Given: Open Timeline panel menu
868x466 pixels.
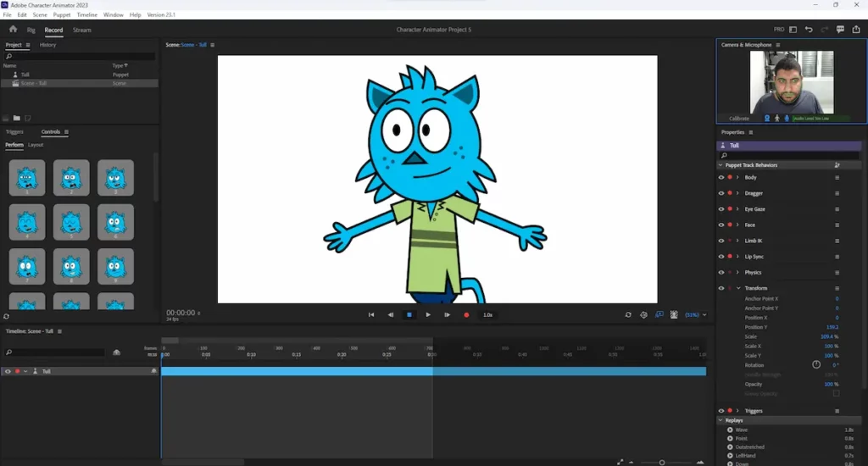Looking at the screenshot, I should [60, 331].
